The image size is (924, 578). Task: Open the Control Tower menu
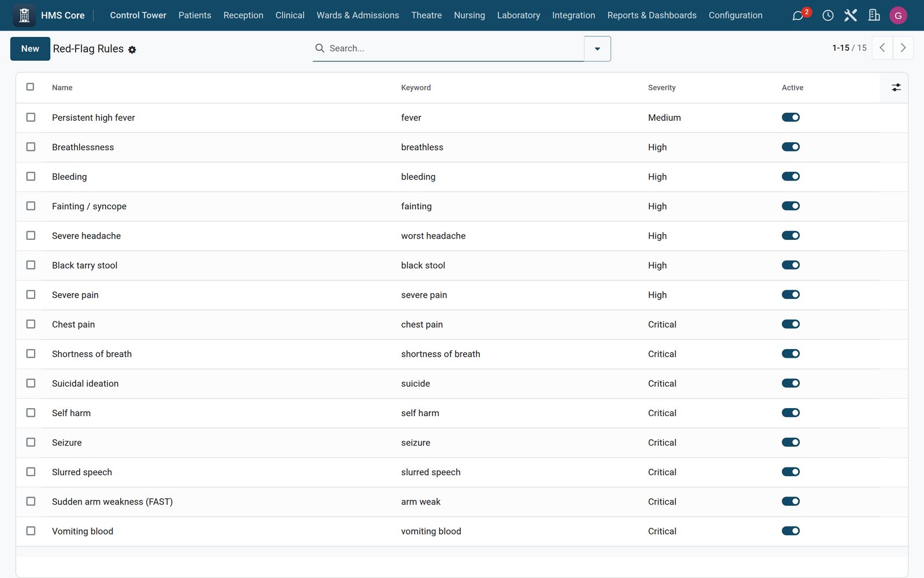(x=138, y=16)
